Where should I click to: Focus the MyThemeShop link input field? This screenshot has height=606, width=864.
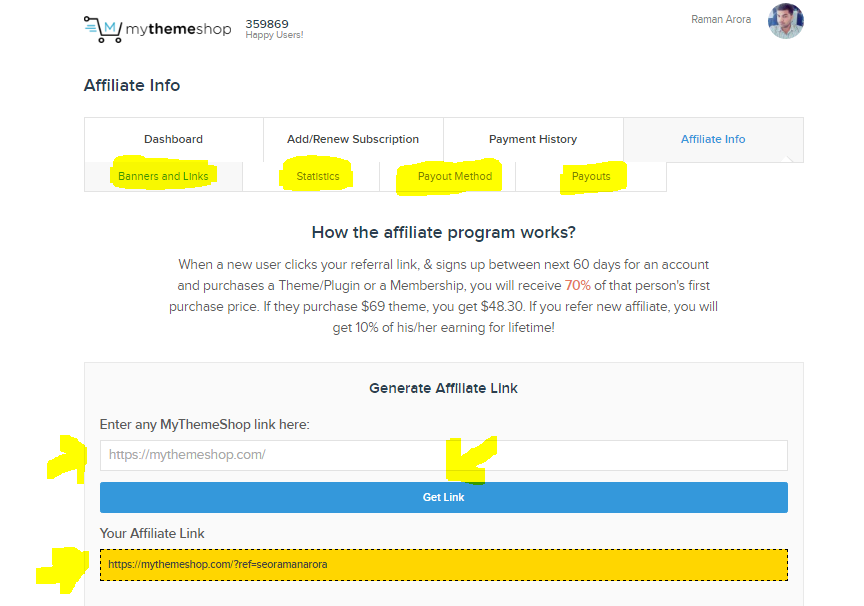pyautogui.click(x=444, y=455)
